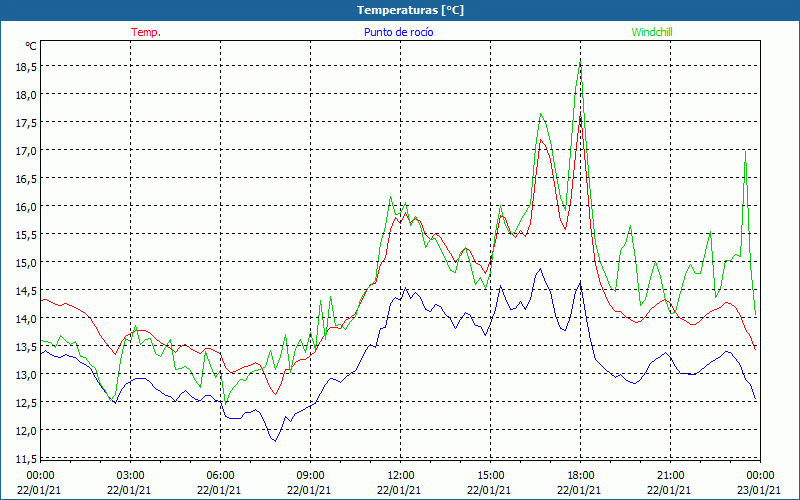The height and width of the screenshot is (500, 800).
Task: Click the blue dew point minimum near 07:45
Action: pyautogui.click(x=275, y=441)
